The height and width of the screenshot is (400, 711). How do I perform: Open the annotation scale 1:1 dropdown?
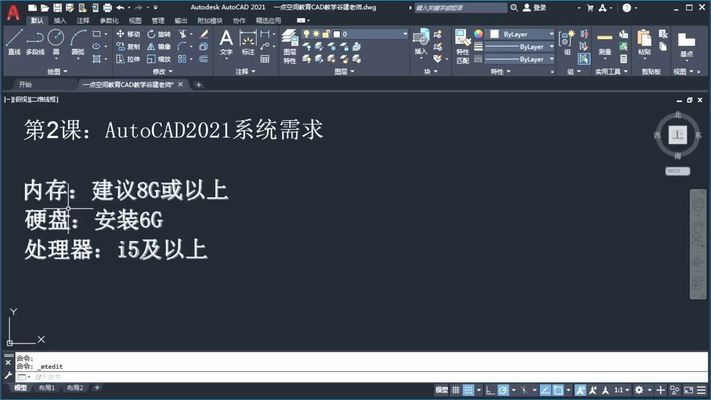[x=621, y=390]
